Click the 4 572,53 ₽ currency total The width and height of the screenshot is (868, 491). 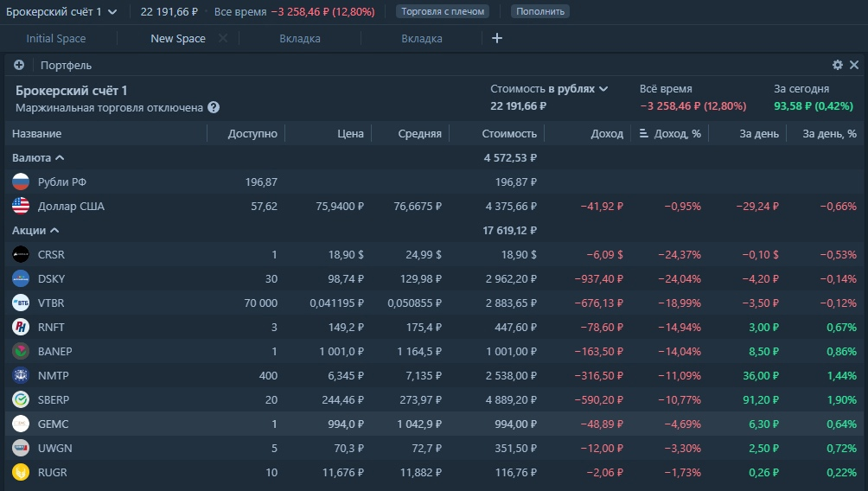point(510,158)
